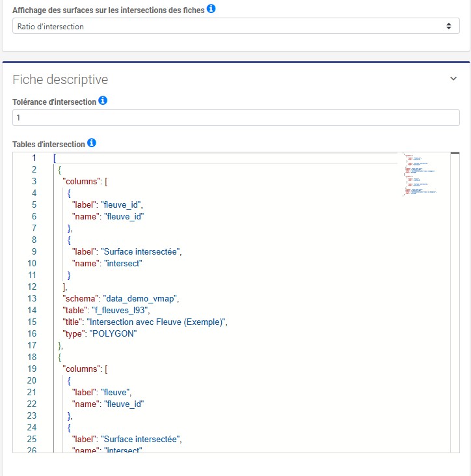The width and height of the screenshot is (471, 476).
Task: Click "label": "Surface intersectée" on line 9
Action: [127, 251]
